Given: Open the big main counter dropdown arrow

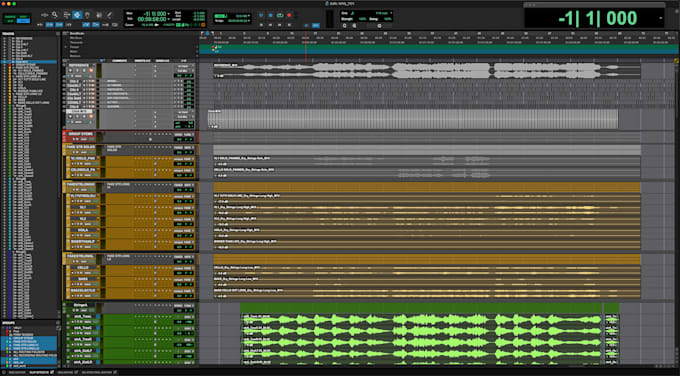Looking at the screenshot, I should click(x=661, y=18).
